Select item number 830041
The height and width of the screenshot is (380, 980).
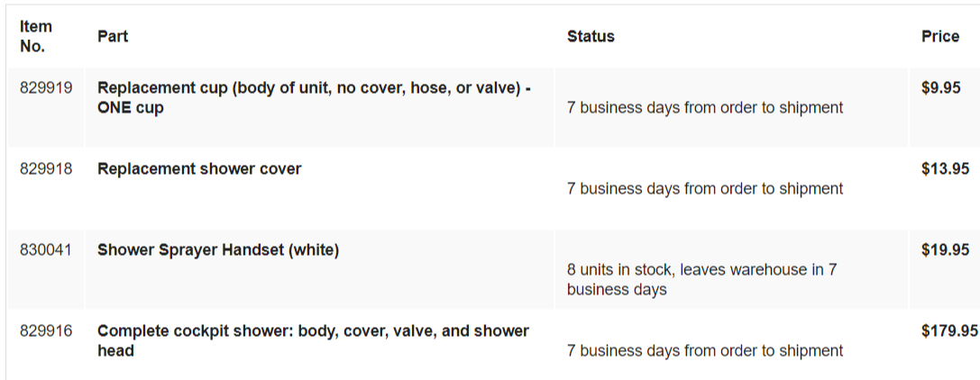pyautogui.click(x=46, y=250)
